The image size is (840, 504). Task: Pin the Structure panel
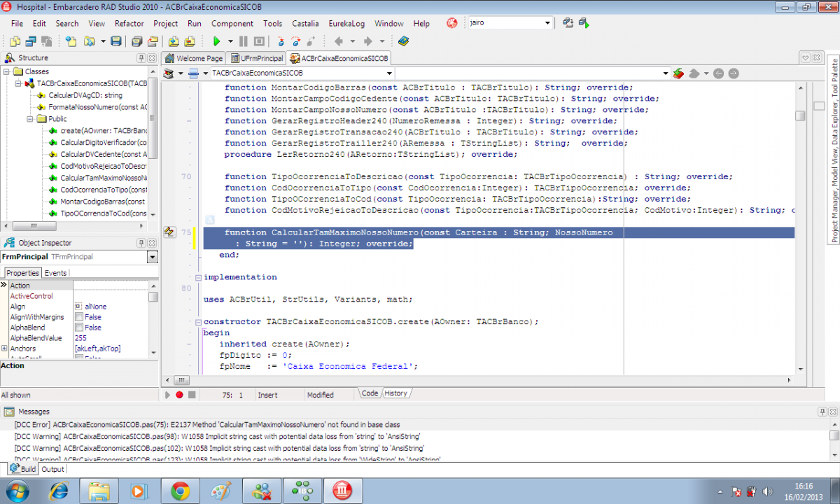click(x=141, y=58)
